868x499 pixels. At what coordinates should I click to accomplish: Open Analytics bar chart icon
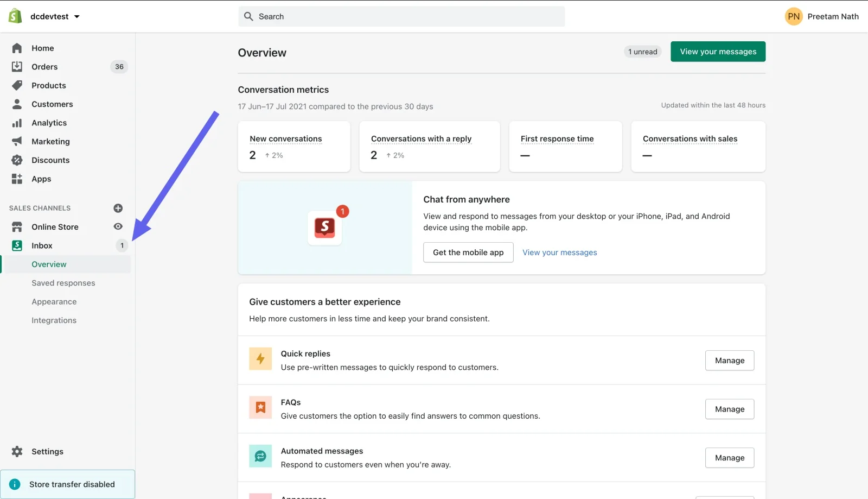(x=17, y=123)
